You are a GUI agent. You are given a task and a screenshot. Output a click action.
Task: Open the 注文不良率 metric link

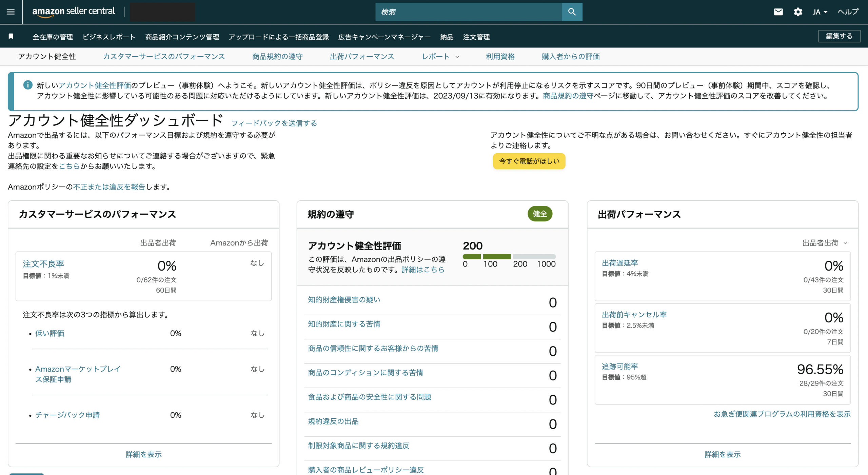coord(43,264)
